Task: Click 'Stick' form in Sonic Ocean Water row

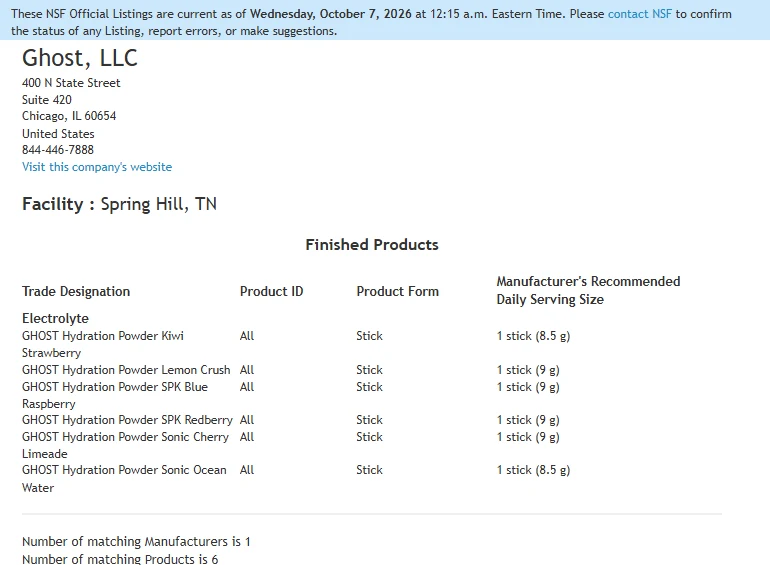Action: (x=369, y=470)
